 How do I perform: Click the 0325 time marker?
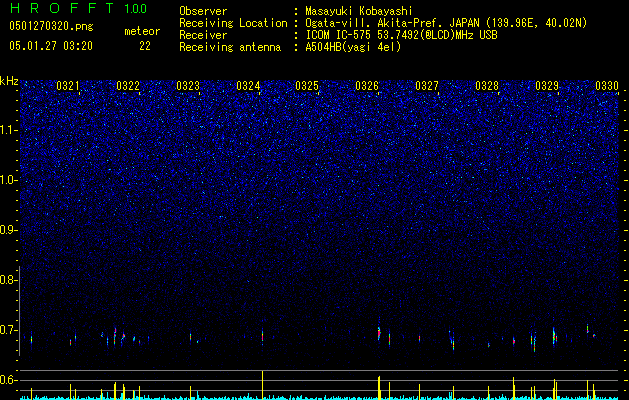click(x=307, y=86)
